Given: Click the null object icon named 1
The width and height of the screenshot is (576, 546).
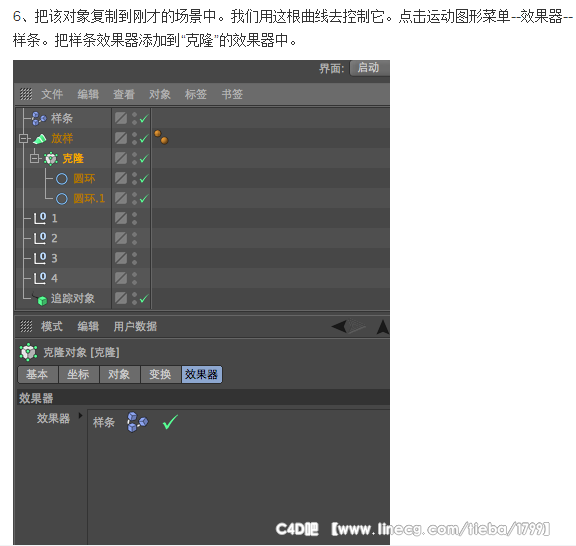Looking at the screenshot, I should pyautogui.click(x=40, y=218).
